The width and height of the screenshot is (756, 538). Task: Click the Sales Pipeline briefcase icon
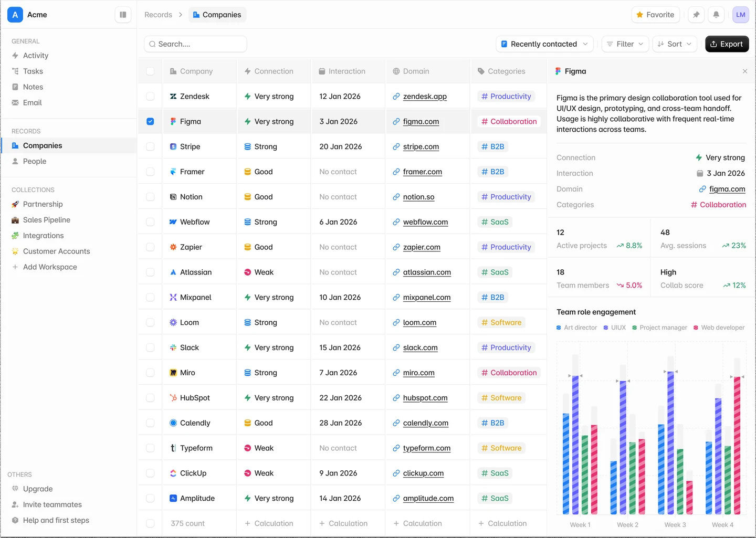coord(15,220)
